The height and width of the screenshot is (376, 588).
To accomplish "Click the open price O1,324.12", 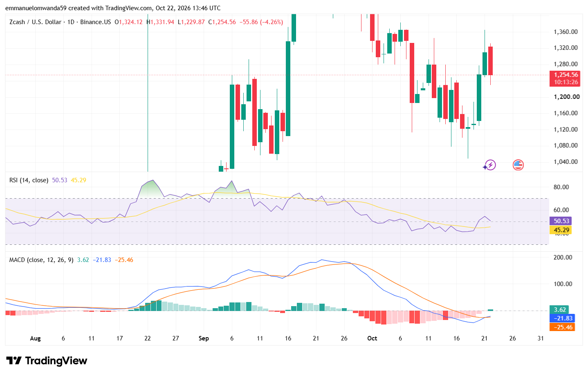I will (x=128, y=22).
